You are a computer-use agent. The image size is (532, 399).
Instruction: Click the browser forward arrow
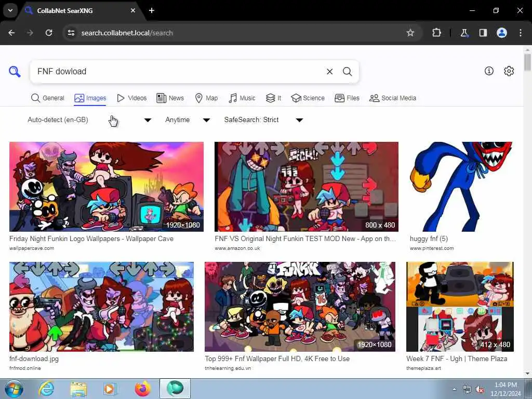pyautogui.click(x=30, y=33)
